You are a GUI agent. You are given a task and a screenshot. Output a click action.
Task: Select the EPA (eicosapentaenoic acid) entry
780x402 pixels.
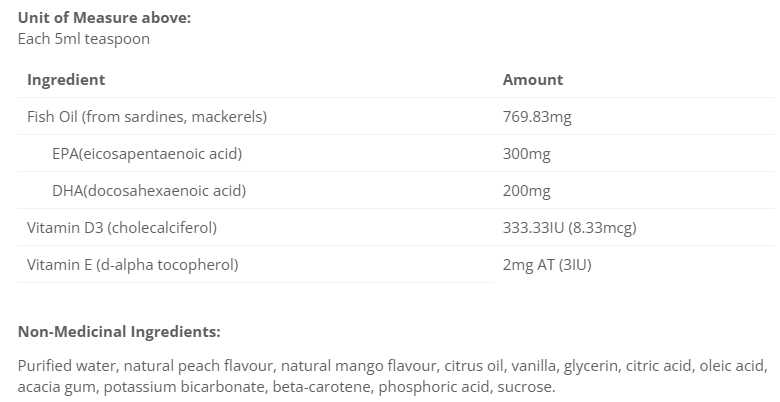pyautogui.click(x=147, y=154)
